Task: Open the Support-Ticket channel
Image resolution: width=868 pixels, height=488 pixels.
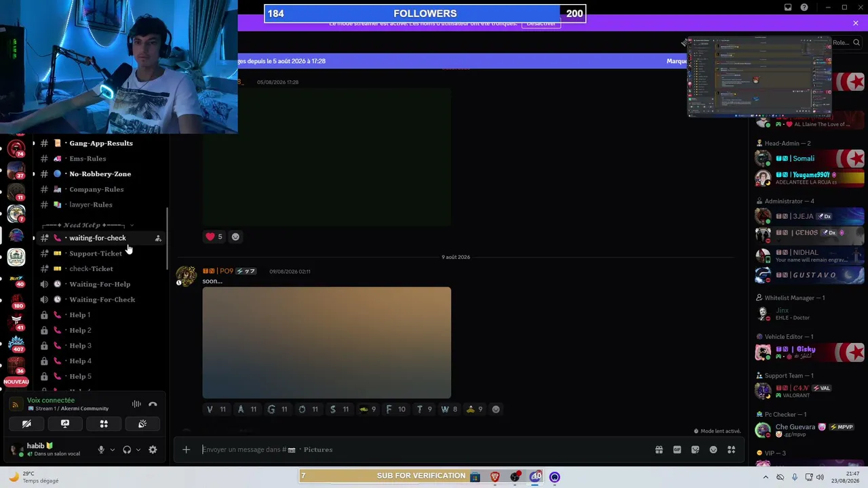Action: point(100,253)
